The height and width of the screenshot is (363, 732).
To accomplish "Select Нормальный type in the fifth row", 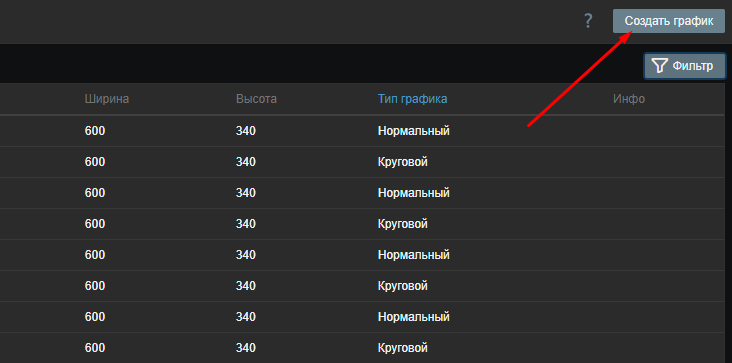I will tap(413, 255).
